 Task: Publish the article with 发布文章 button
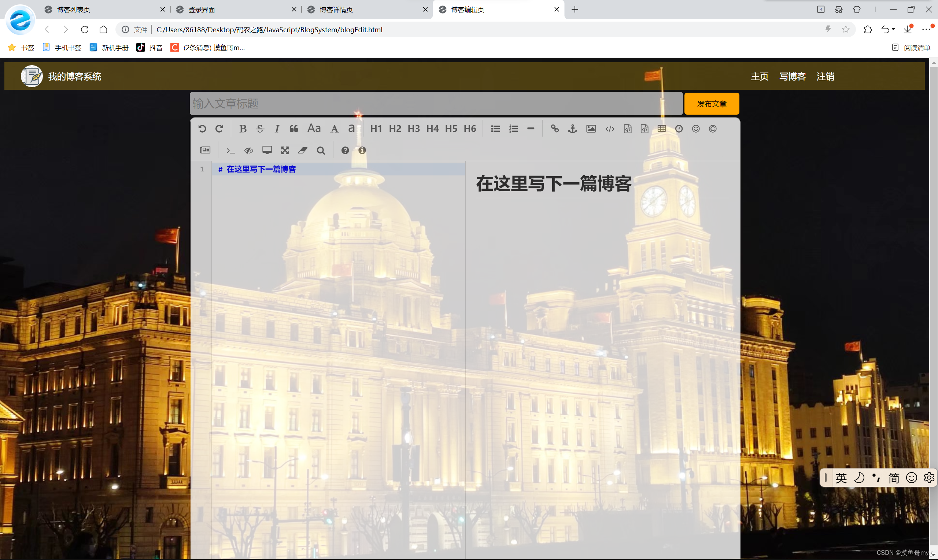712,103
